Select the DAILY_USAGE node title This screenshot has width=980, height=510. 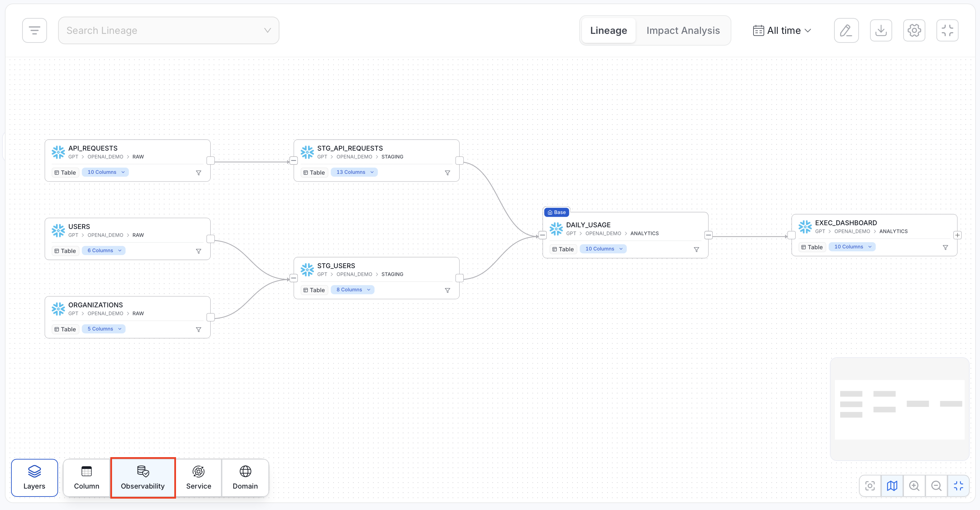coord(588,225)
